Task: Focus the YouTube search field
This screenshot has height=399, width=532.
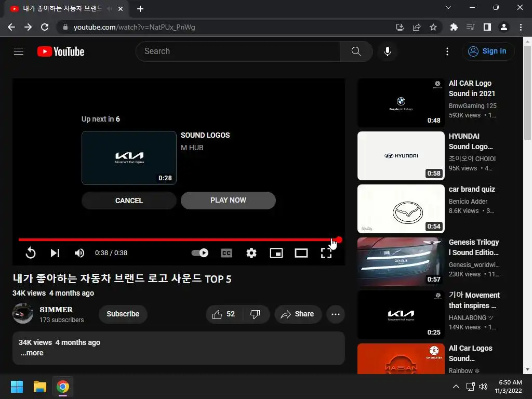Action: 237,51
